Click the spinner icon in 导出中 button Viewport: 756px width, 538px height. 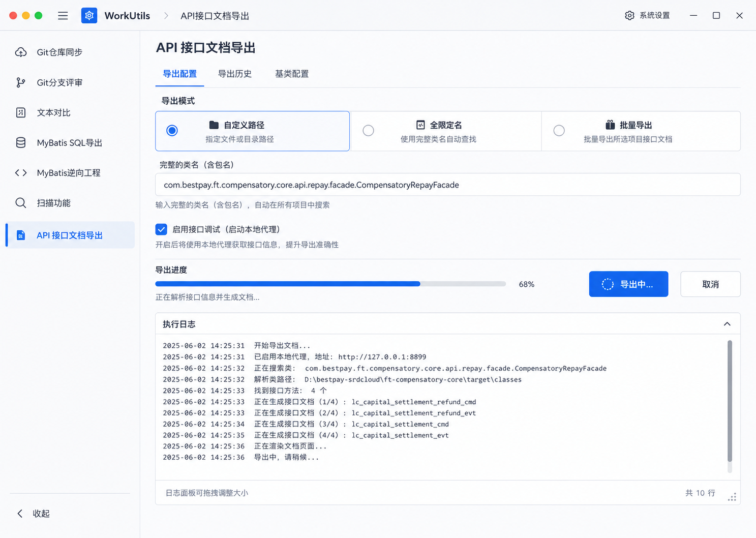pyautogui.click(x=608, y=284)
